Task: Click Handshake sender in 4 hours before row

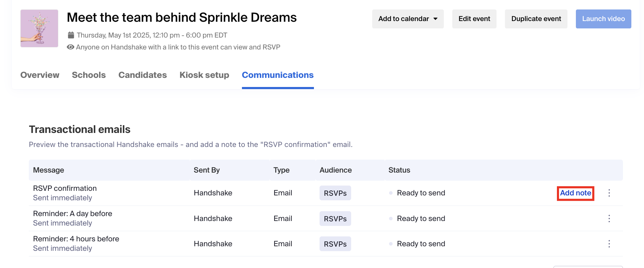Action: (213, 244)
